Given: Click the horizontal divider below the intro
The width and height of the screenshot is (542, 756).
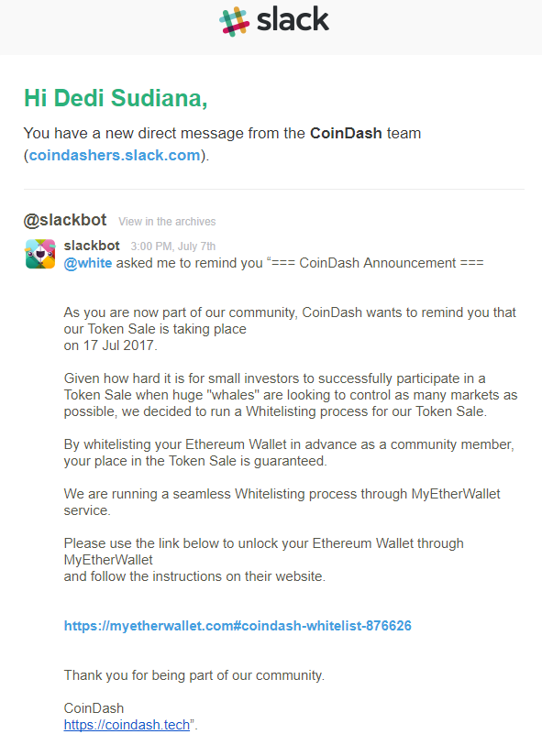Looking at the screenshot, I should (x=273, y=189).
